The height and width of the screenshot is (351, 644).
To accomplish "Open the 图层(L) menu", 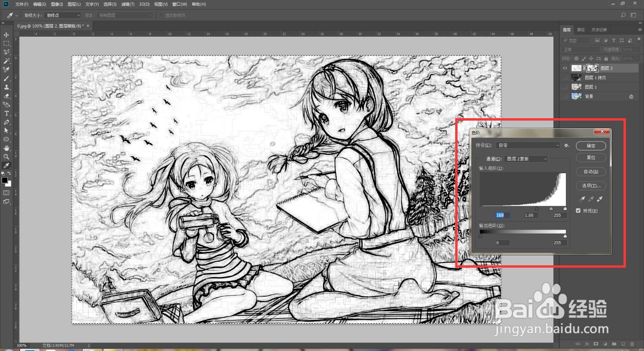I will click(x=74, y=4).
